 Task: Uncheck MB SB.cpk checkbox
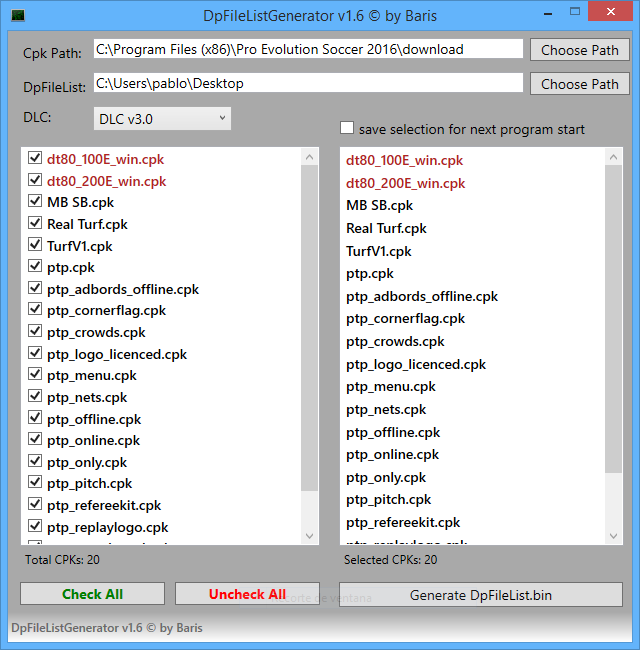35,201
